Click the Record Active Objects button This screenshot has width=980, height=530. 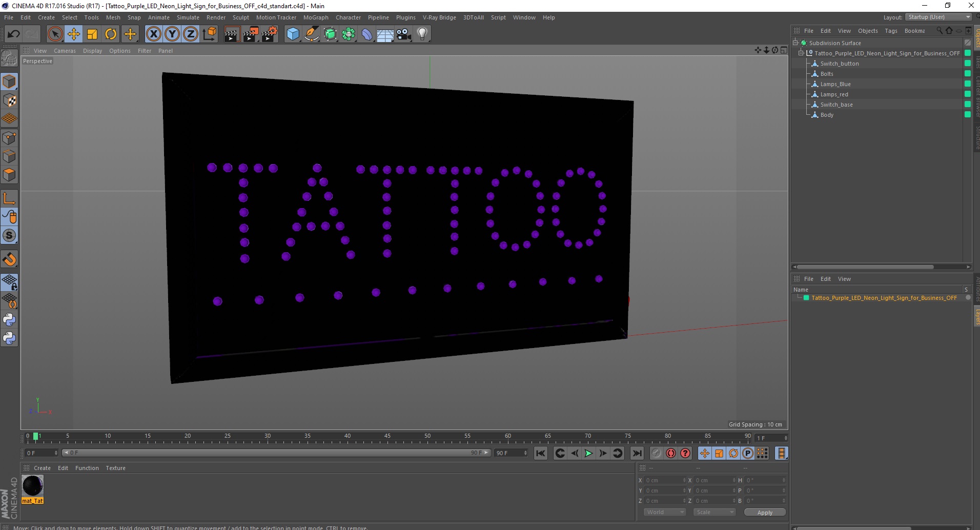pyautogui.click(x=656, y=453)
